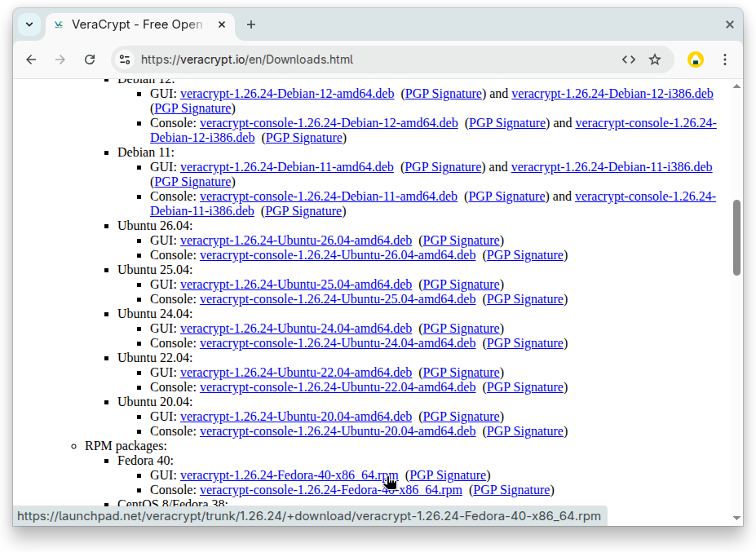Open PGP Signature for Ubuntu 26.04 GUI
756x552 pixels.
462,241
